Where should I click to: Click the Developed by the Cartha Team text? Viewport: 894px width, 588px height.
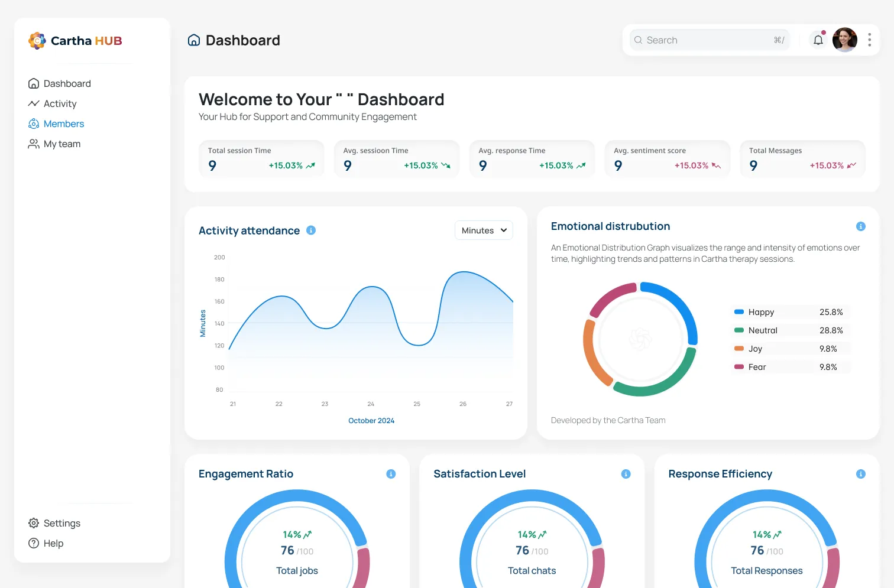tap(608, 420)
